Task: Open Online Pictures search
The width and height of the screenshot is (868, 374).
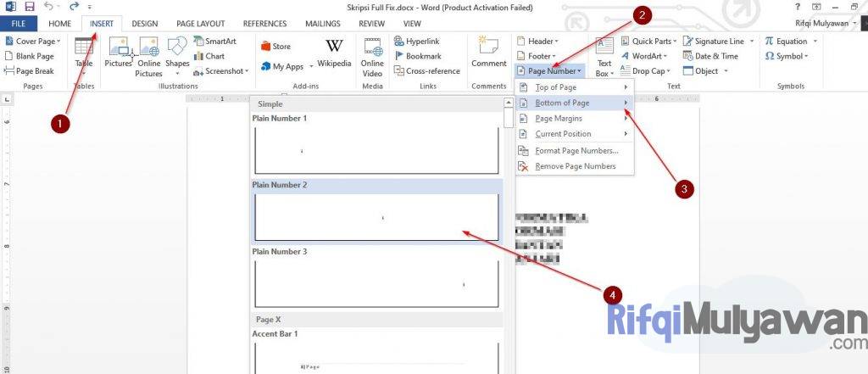Action: pyautogui.click(x=149, y=58)
